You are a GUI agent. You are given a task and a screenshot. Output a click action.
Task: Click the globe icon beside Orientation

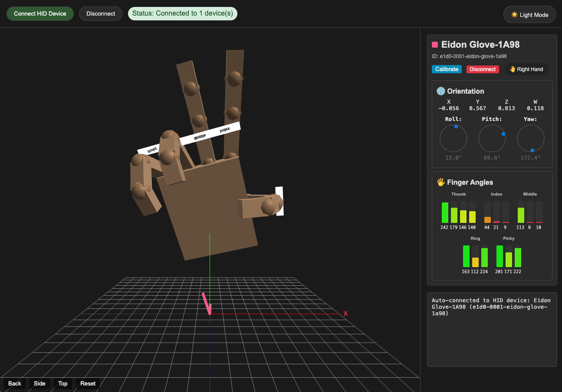tap(440, 91)
